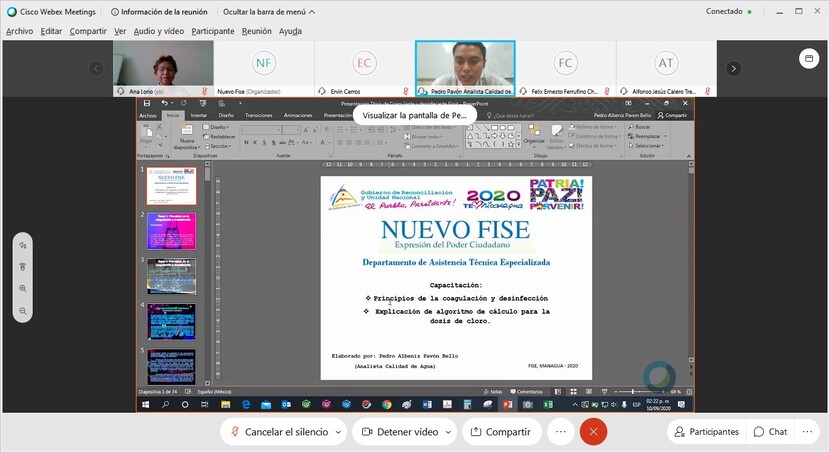This screenshot has height=453, width=830.
Task: Click Visualizar la pantalla de Pe... pill
Action: (x=414, y=115)
